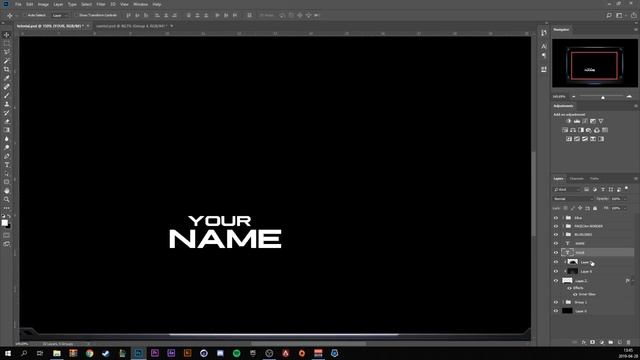This screenshot has height=360, width=640.
Task: Switch to the Paths tab
Action: pos(594,178)
